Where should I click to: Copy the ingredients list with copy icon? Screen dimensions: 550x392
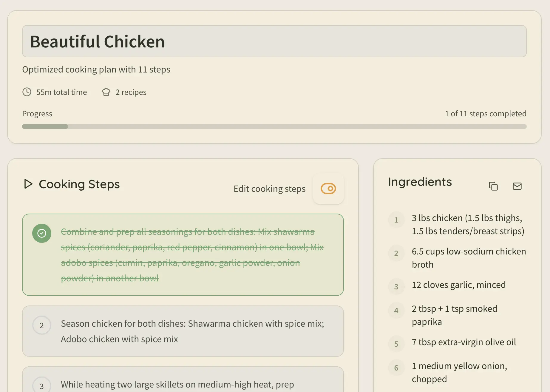[x=493, y=186]
